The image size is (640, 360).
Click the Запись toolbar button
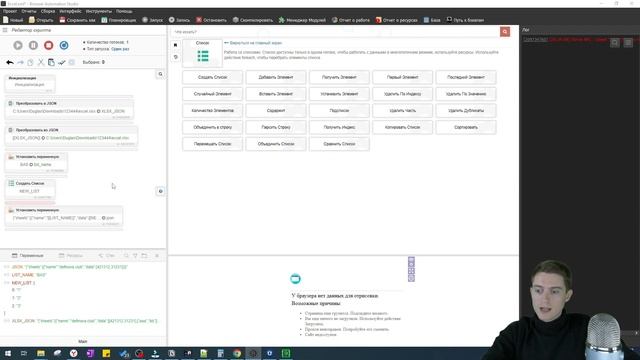(x=179, y=20)
